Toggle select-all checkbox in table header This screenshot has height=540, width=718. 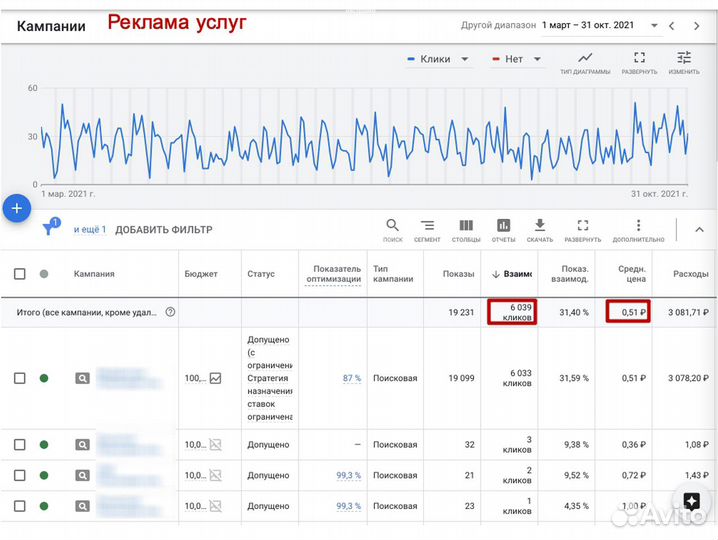(20, 274)
